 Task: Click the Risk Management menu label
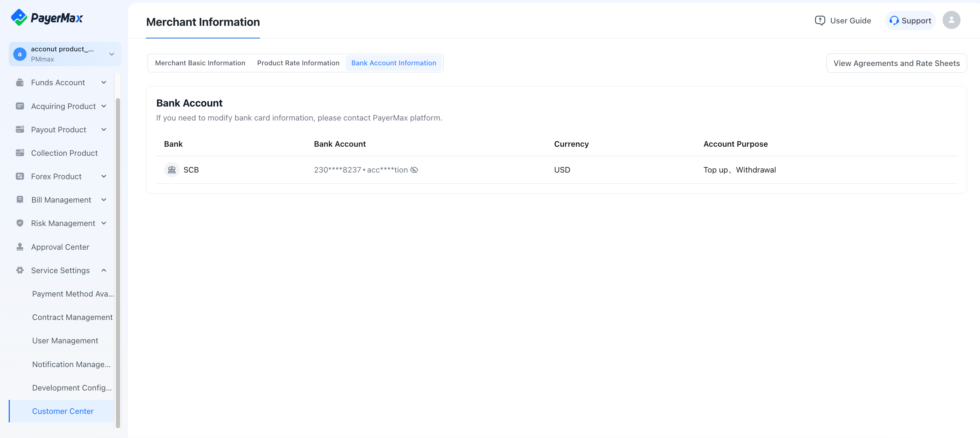63,223
